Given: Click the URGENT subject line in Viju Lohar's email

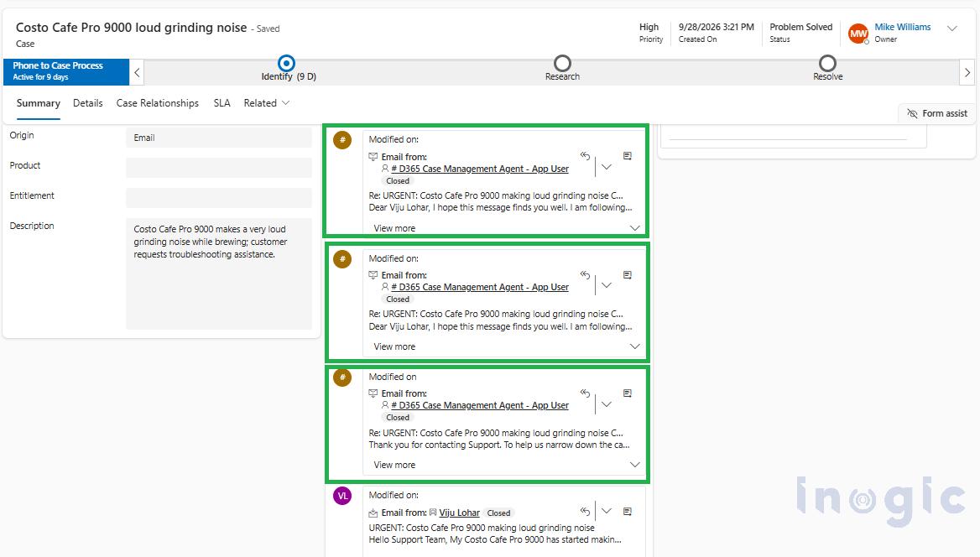Looking at the screenshot, I should point(482,528).
